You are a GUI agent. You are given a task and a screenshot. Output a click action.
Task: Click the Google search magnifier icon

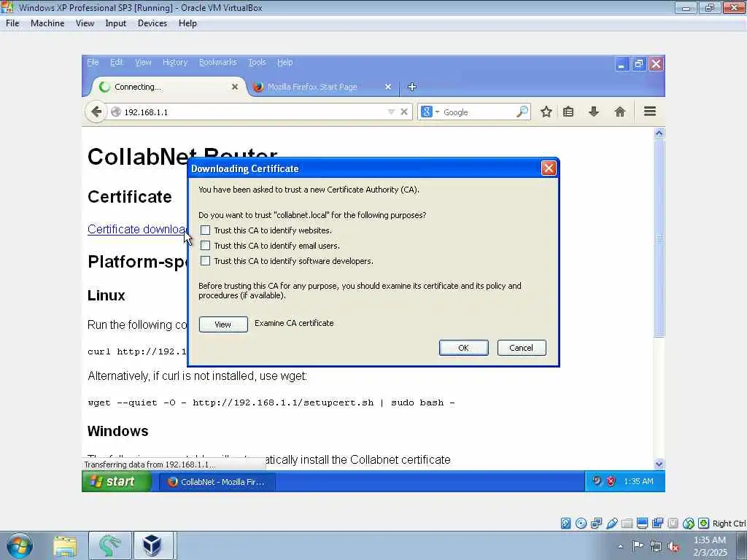point(522,112)
